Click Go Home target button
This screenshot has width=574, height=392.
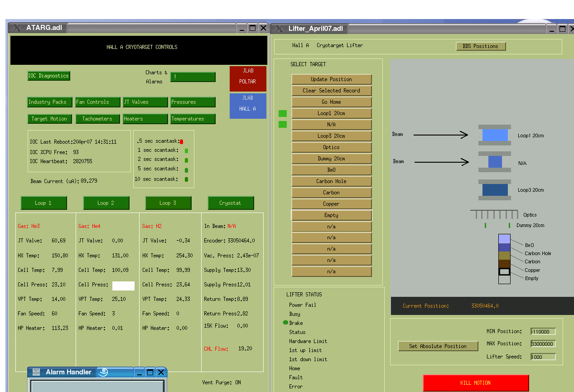click(332, 102)
